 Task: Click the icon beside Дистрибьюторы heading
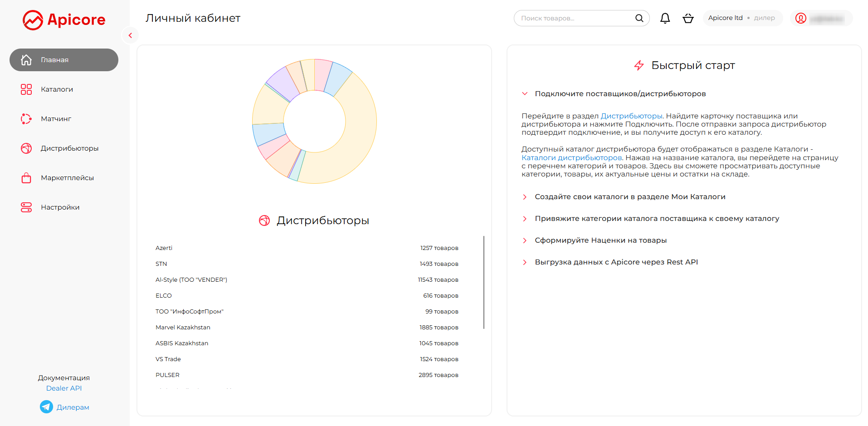pyautogui.click(x=264, y=220)
